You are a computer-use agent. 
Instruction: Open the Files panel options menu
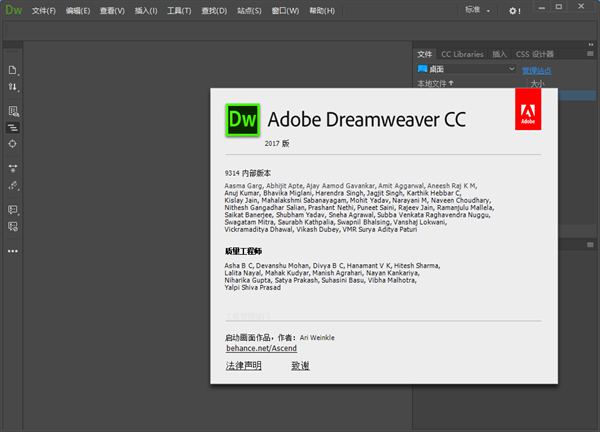pos(591,54)
